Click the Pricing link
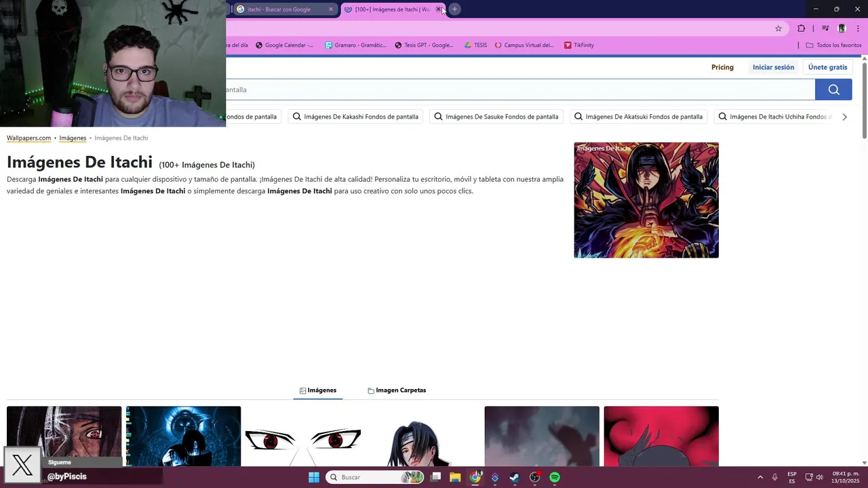This screenshot has height=488, width=868. [722, 67]
